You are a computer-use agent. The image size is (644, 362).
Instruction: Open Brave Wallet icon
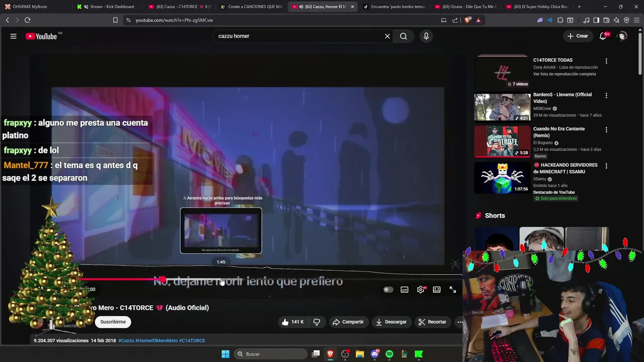(606, 20)
